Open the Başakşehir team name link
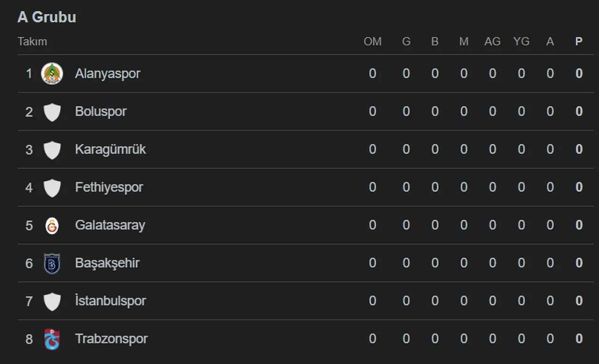Image resolution: width=599 pixels, height=364 pixels. 107,263
